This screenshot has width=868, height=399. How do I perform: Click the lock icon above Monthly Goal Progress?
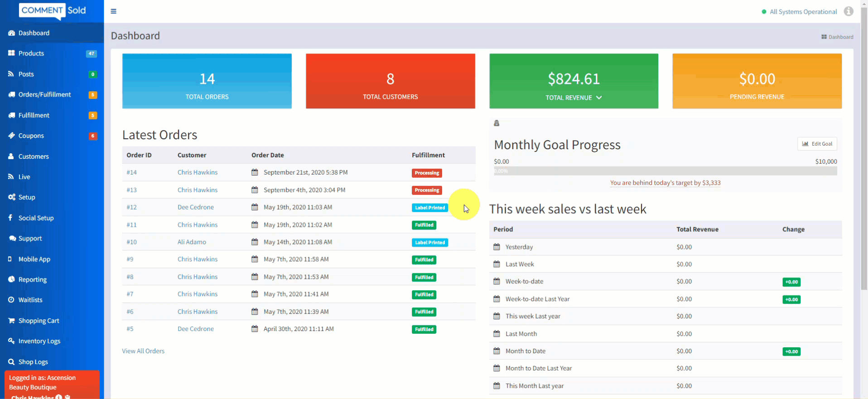(497, 123)
